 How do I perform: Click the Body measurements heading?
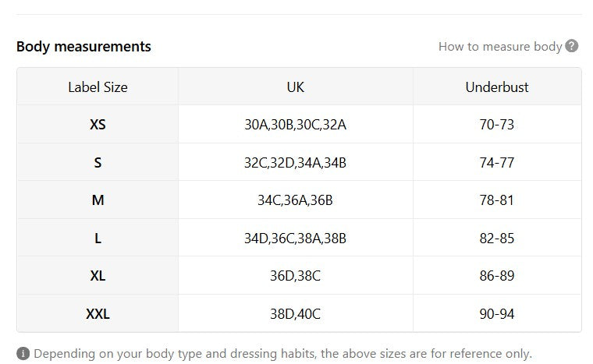(x=83, y=47)
